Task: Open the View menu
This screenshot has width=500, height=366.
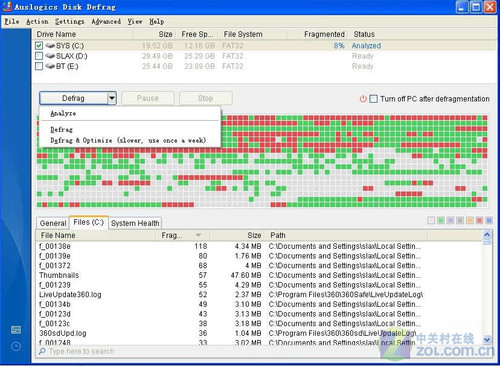Action: coord(135,22)
